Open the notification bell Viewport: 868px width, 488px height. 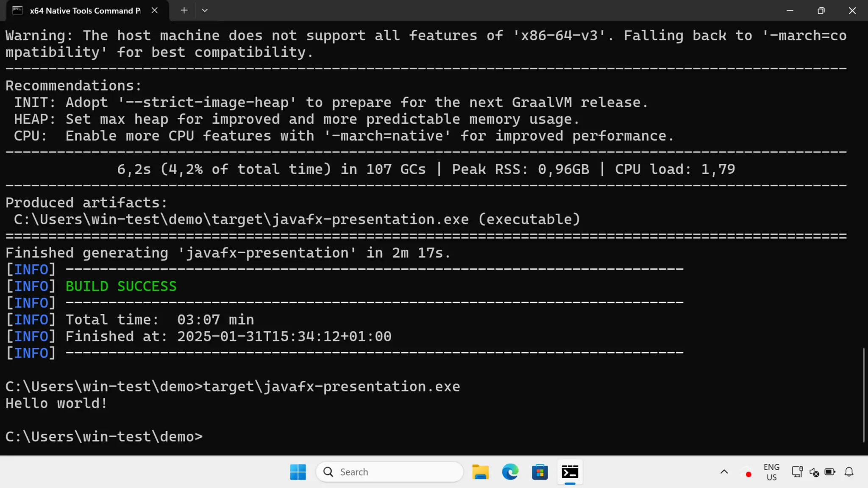849,472
